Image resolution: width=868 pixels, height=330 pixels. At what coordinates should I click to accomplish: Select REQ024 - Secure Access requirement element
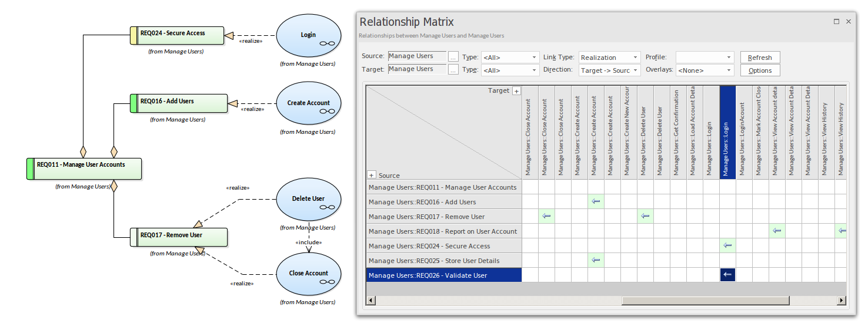point(176,35)
